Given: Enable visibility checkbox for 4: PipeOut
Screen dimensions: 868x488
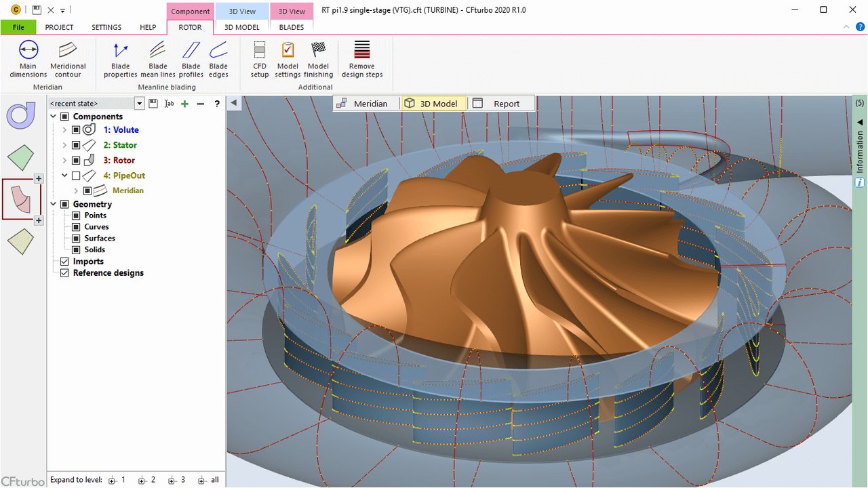Looking at the screenshot, I should (x=76, y=176).
